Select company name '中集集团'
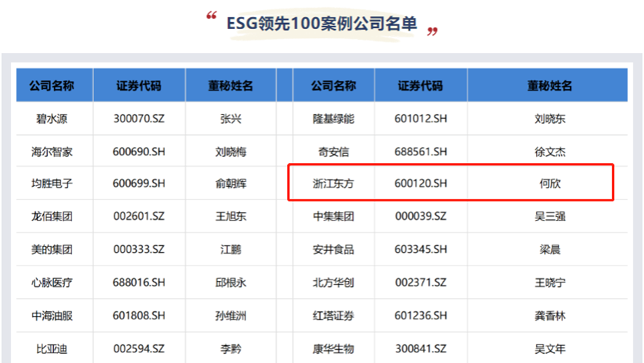The height and width of the screenshot is (363, 644). pyautogui.click(x=334, y=216)
